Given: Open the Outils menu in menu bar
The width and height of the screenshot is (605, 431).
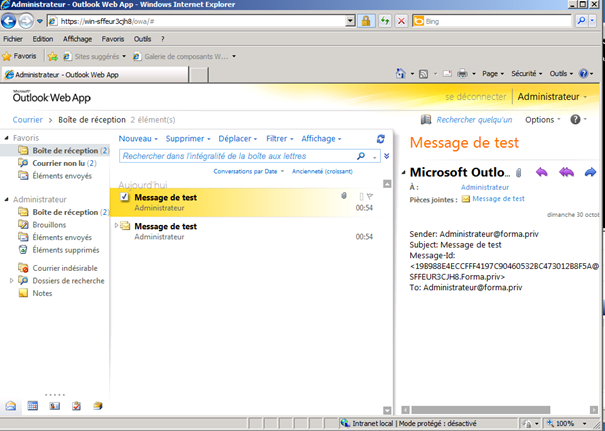Looking at the screenshot, I should coord(142,39).
